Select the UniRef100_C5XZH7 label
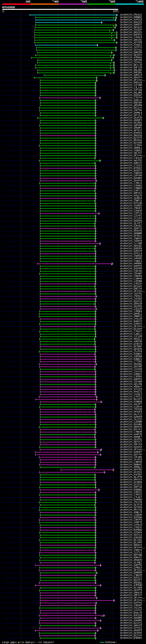Viewport: 146px width, 644px height. tap(131, 30)
